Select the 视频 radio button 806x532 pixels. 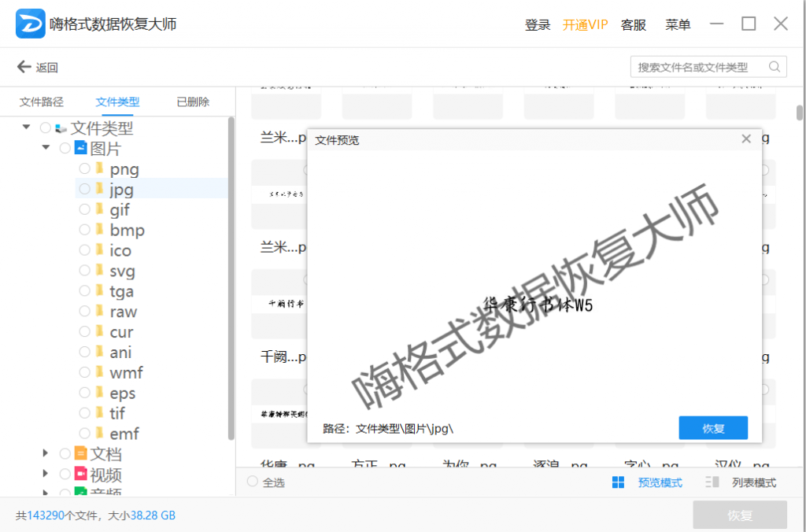65,474
